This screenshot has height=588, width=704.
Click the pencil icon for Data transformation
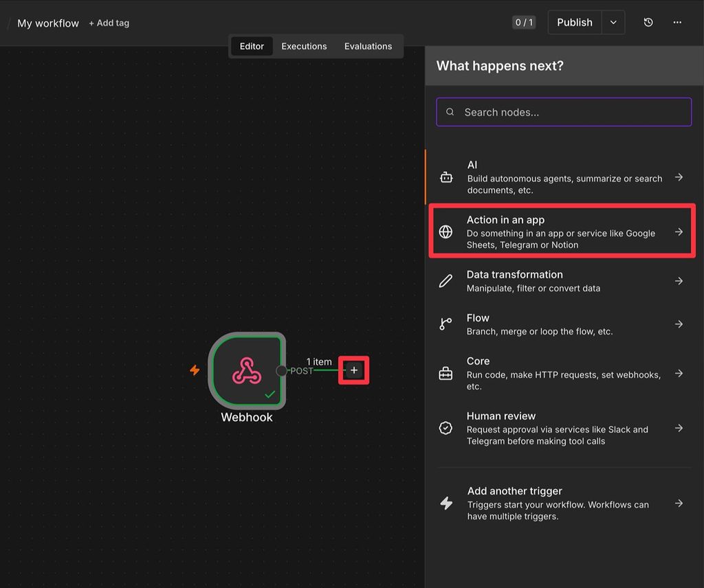tap(445, 281)
